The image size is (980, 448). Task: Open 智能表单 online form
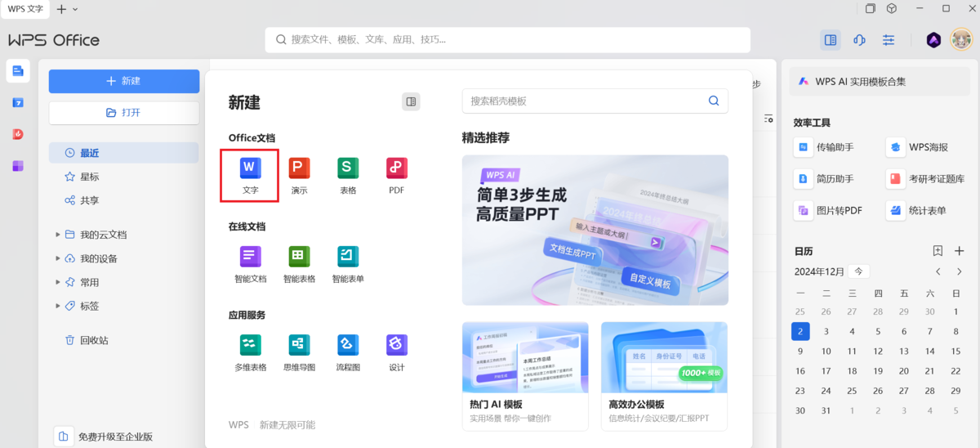348,264
